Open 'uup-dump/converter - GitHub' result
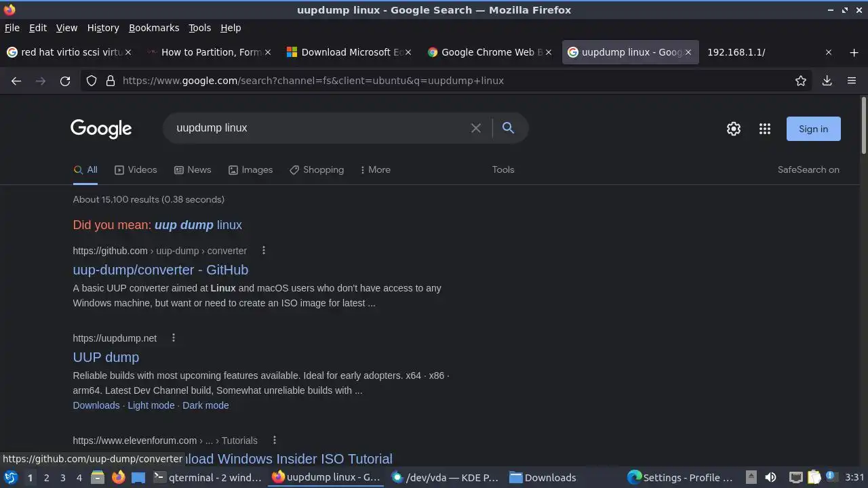The image size is (868, 488). pos(161,270)
